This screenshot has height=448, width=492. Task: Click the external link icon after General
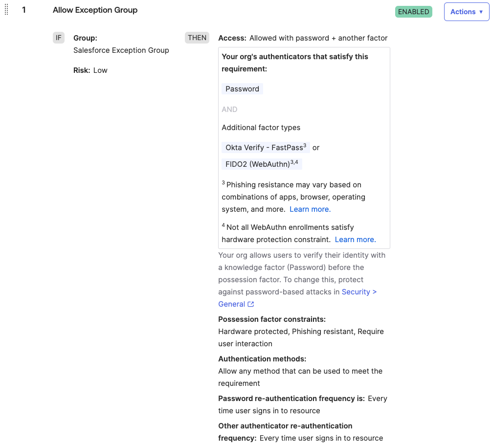coord(251,304)
